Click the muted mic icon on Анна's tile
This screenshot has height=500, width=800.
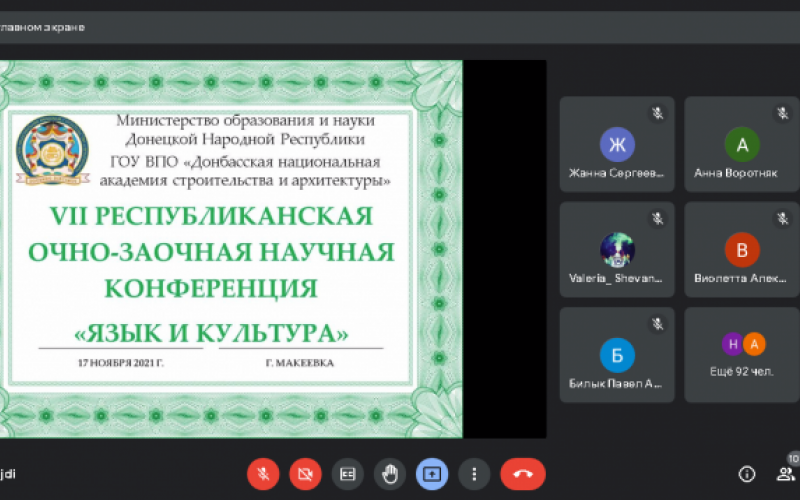pos(783,113)
